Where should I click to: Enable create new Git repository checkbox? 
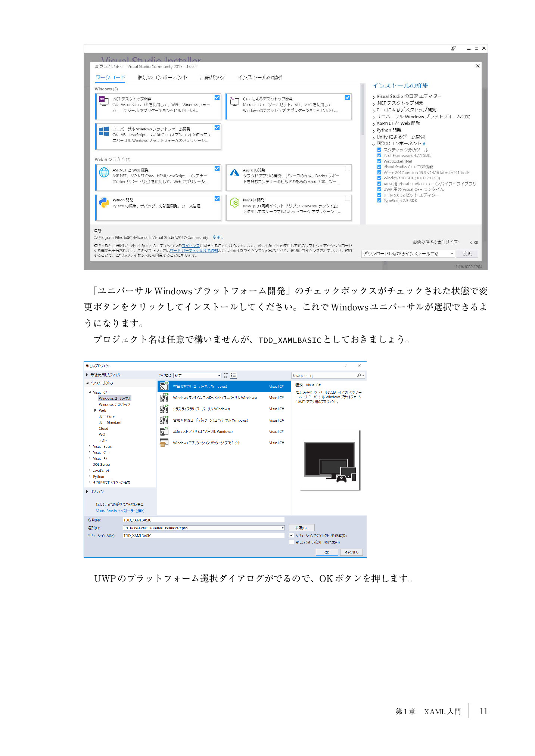tap(292, 542)
